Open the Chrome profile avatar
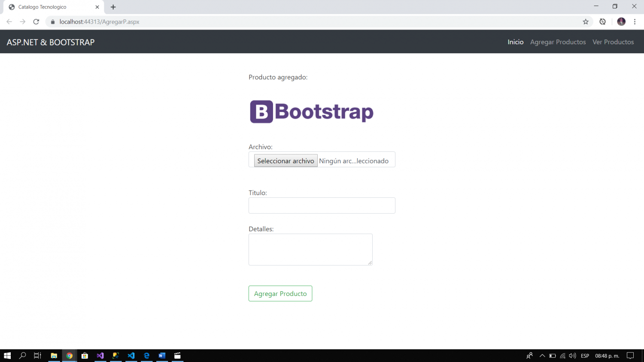The height and width of the screenshot is (362, 644). [x=621, y=21]
